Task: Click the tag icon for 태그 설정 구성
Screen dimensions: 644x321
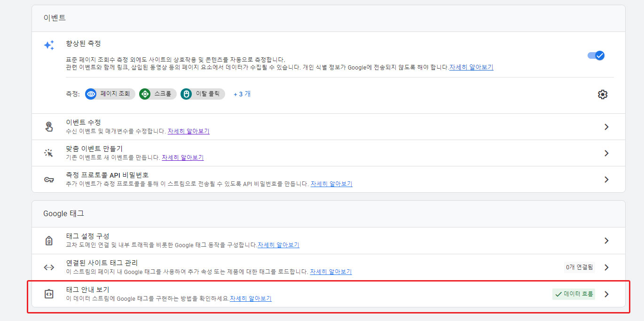Action: point(49,241)
